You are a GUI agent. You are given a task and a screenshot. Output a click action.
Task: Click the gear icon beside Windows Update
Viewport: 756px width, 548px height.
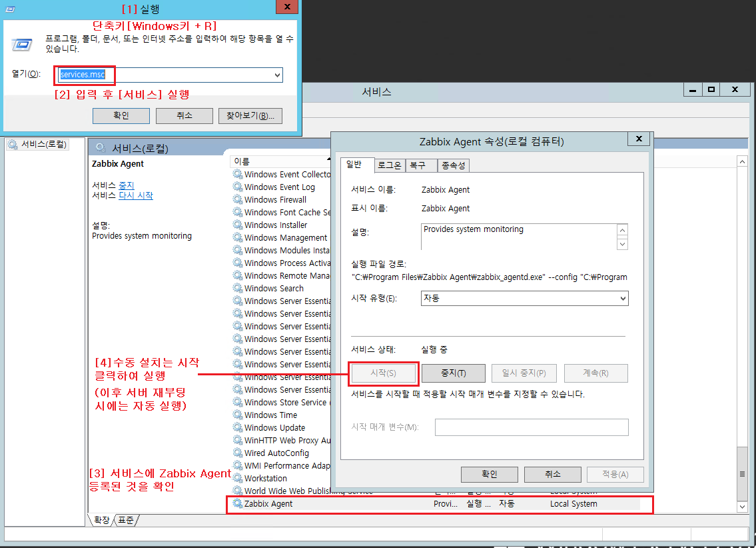238,427
